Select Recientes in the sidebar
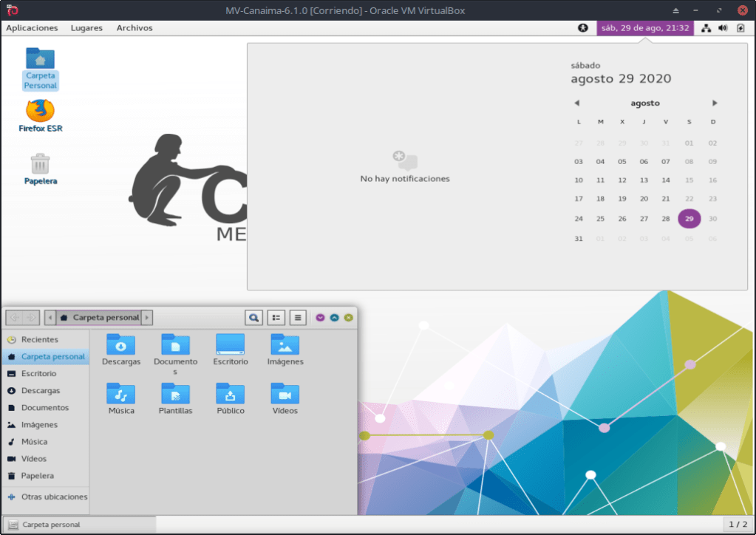This screenshot has width=756, height=535. [x=39, y=340]
